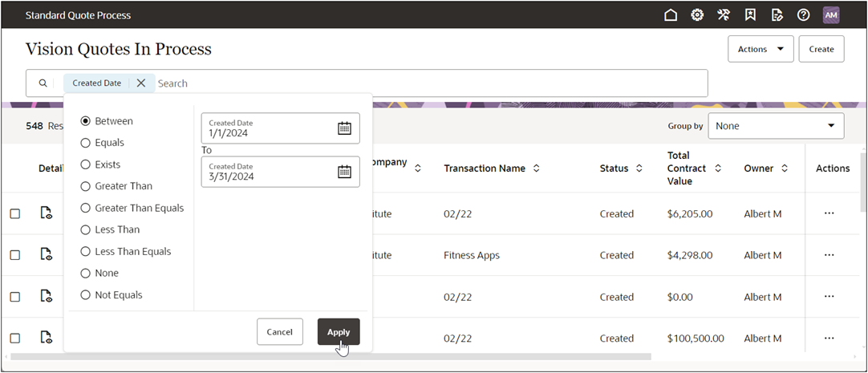Check the checkbox for the first row
Image resolution: width=868 pixels, height=373 pixels.
15,214
